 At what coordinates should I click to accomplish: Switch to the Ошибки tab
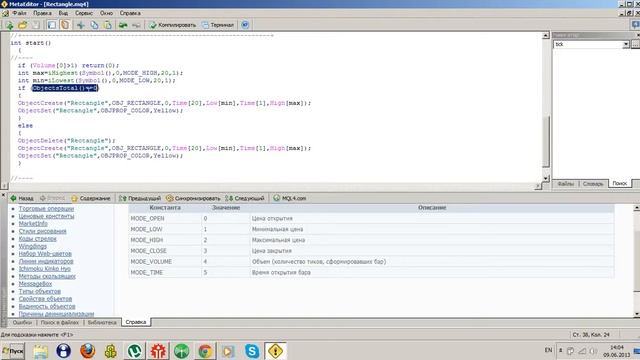22,322
